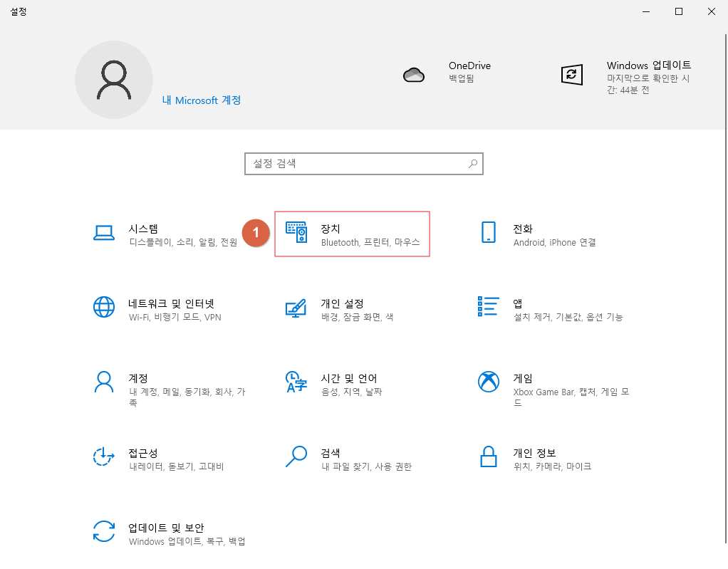
Task: Open the 개인 설정 title
Action: click(342, 303)
